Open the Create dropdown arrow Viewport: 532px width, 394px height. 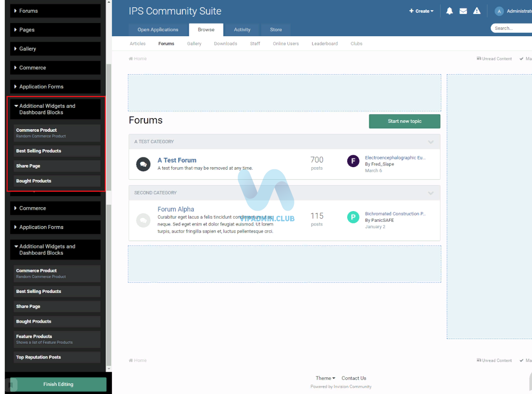pos(432,12)
